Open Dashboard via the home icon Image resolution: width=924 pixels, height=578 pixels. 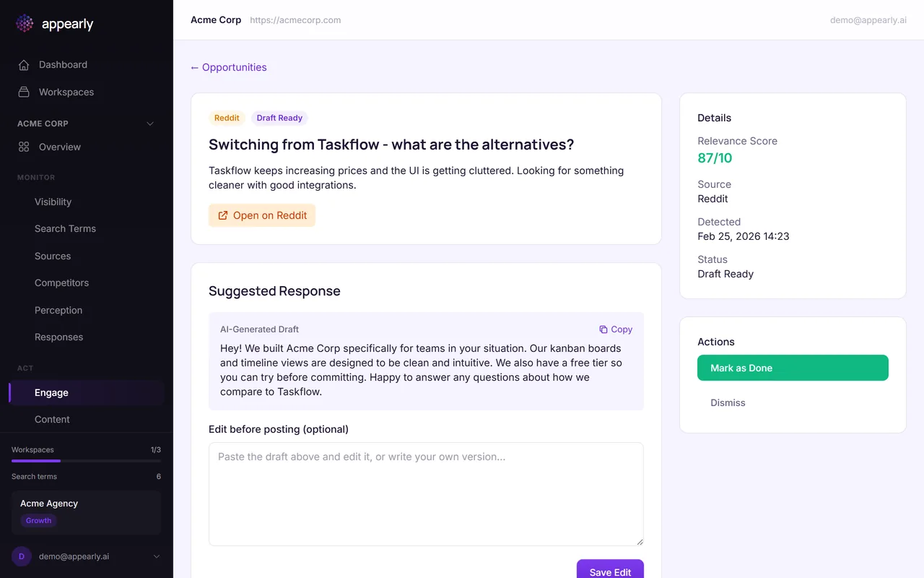pos(24,65)
